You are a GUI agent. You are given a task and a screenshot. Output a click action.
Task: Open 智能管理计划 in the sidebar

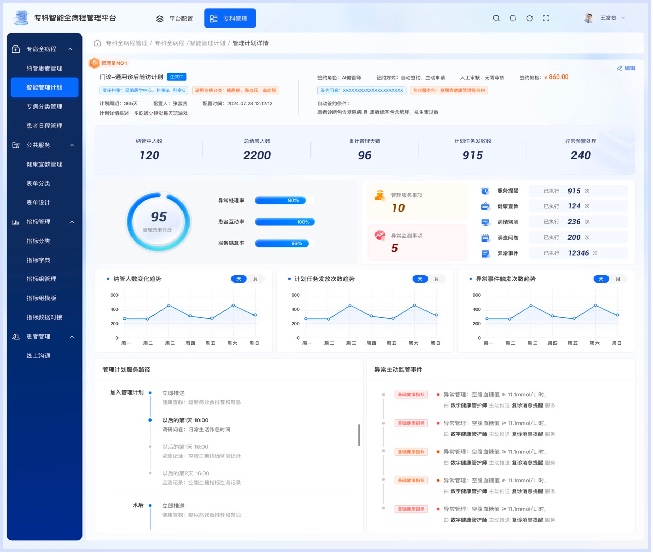pos(45,87)
